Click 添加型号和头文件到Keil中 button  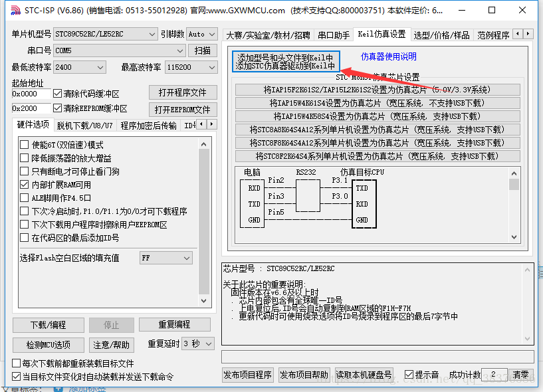[x=286, y=62]
